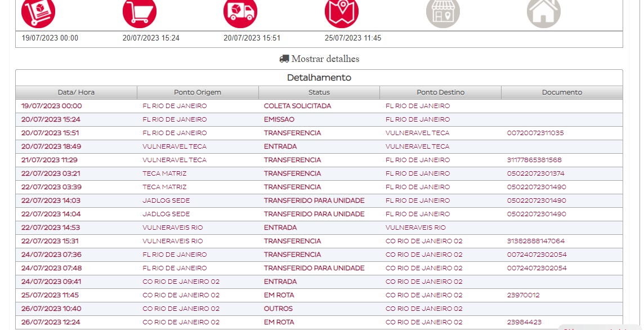The width and height of the screenshot is (644, 330).
Task: Click TRANSFERIDO PARA UNIDADE in the 24/07 07:48 row
Action: [x=314, y=269]
